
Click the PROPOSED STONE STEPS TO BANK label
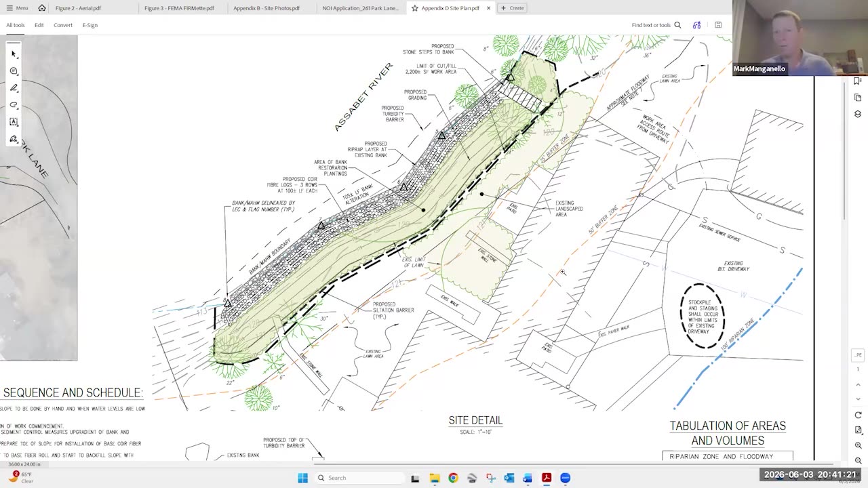click(x=428, y=49)
